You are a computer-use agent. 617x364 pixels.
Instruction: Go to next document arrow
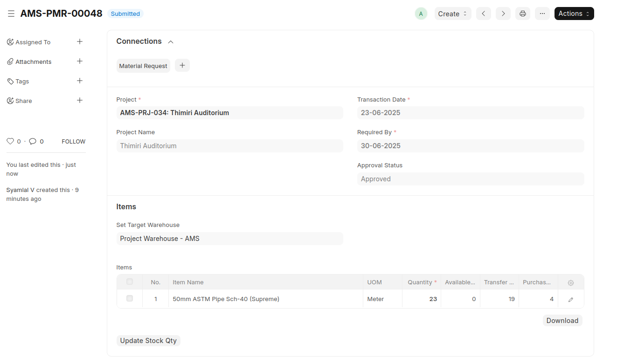point(503,14)
